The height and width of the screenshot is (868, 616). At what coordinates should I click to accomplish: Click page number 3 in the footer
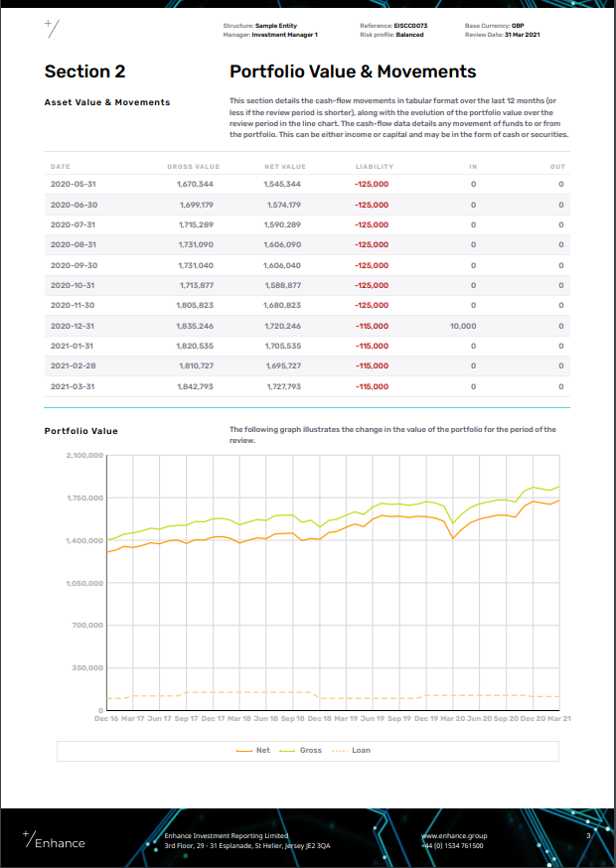[588, 836]
